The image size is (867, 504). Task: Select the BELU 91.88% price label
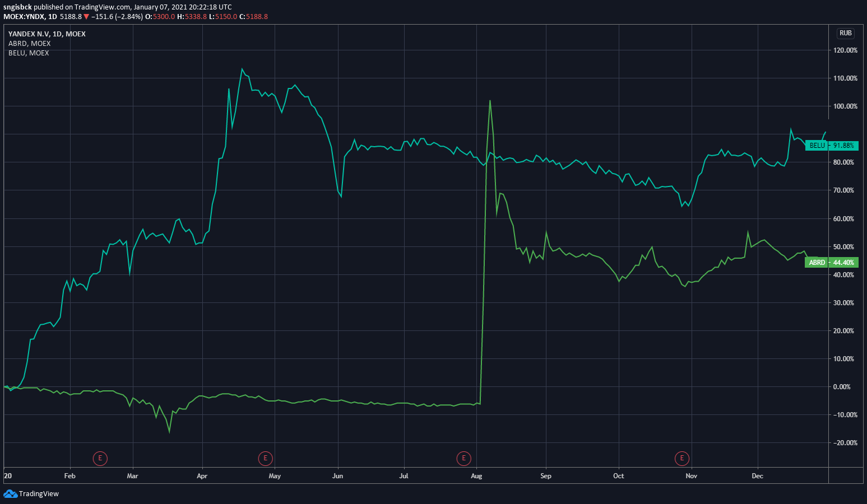coord(832,146)
